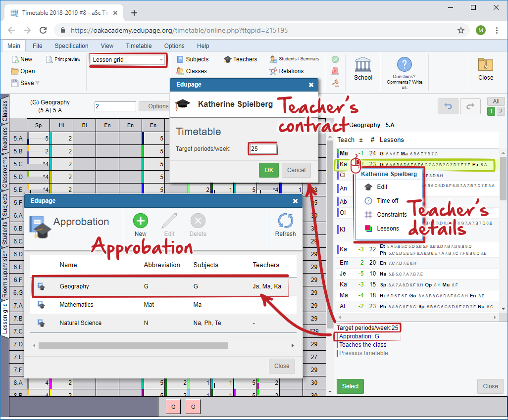508x420 pixels.
Task: Open the Teachers list from toolbar
Action: coord(240,59)
